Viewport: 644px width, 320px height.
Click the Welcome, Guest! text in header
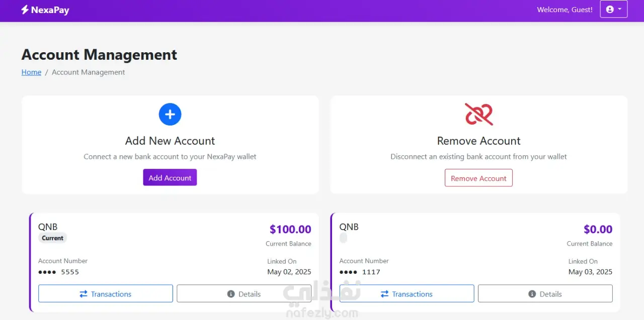tap(565, 10)
